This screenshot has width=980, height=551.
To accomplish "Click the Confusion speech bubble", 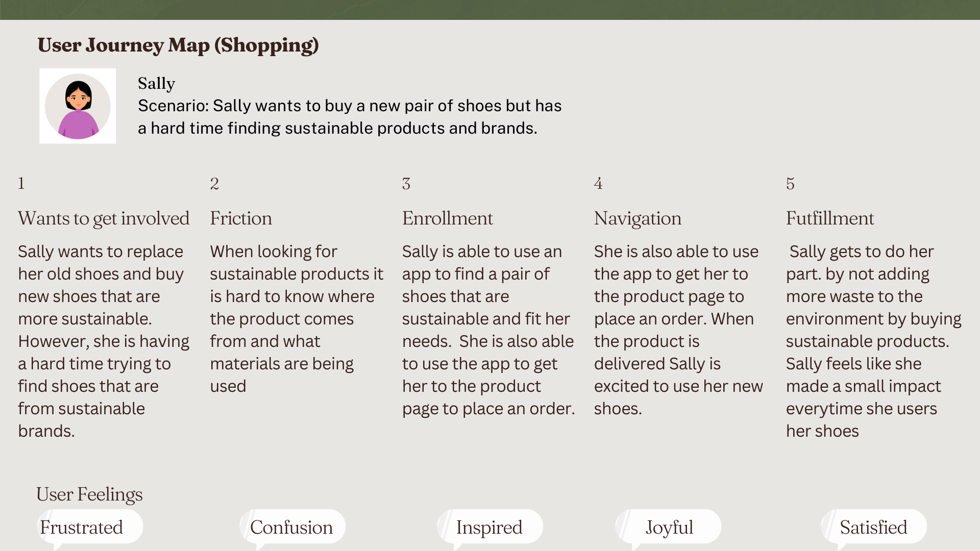I will (292, 528).
